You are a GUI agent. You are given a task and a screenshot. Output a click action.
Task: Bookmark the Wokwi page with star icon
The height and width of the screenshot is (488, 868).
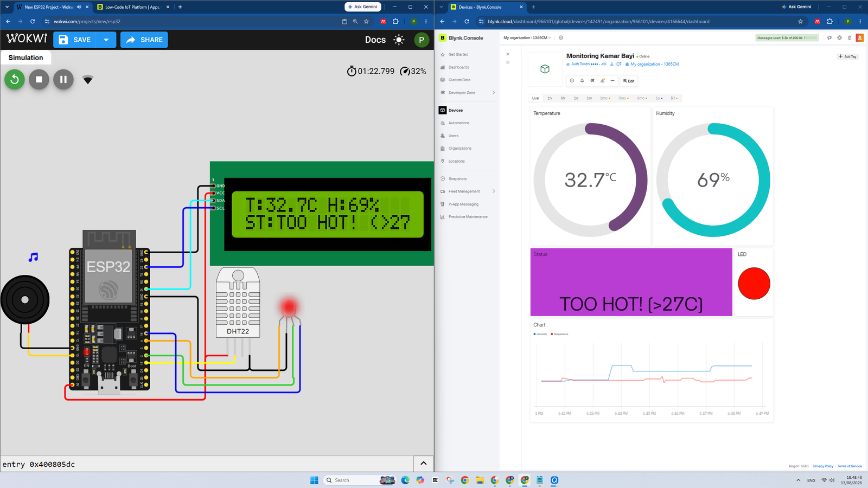pos(366,22)
